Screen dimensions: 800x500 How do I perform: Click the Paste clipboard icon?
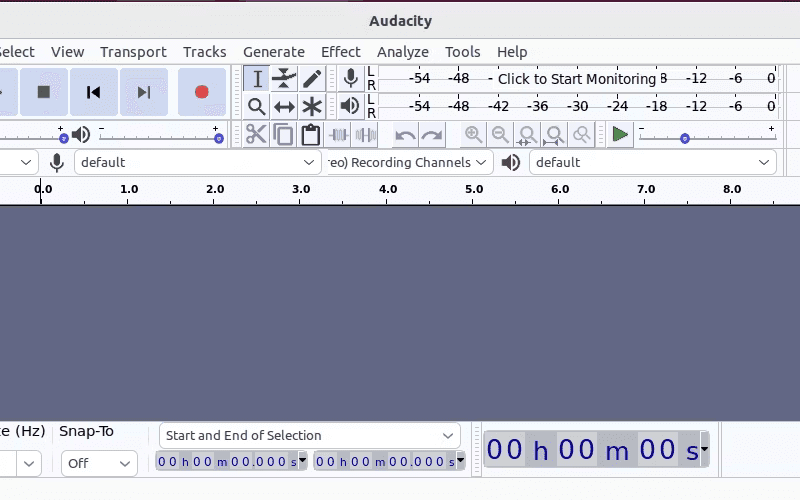click(310, 135)
